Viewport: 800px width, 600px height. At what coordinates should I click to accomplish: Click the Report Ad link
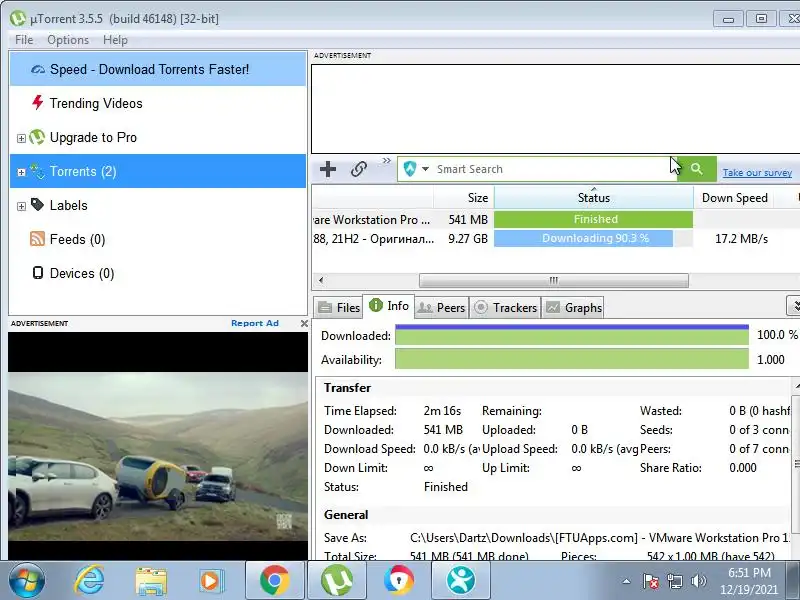(255, 323)
